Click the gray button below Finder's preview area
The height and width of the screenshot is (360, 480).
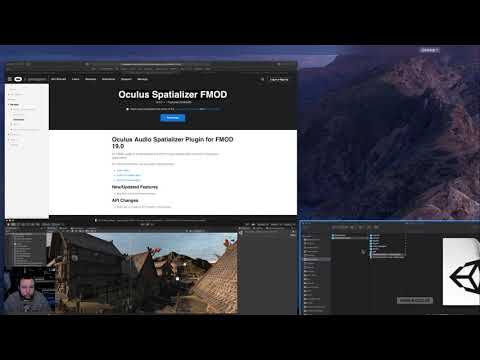pyautogui.click(x=415, y=300)
